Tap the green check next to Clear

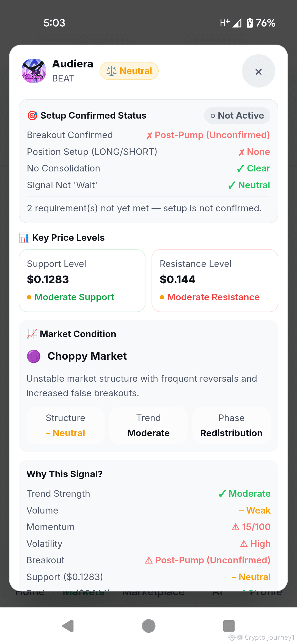241,168
